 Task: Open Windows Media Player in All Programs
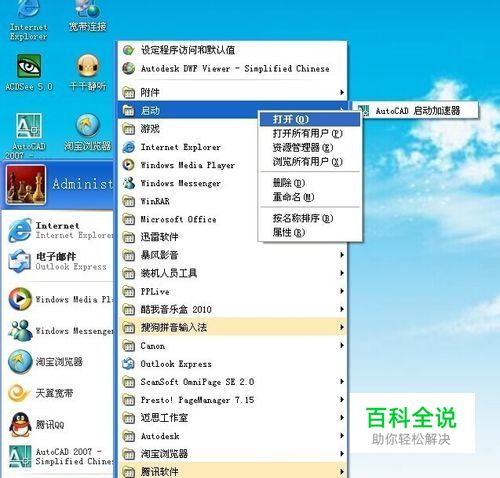coord(188,165)
